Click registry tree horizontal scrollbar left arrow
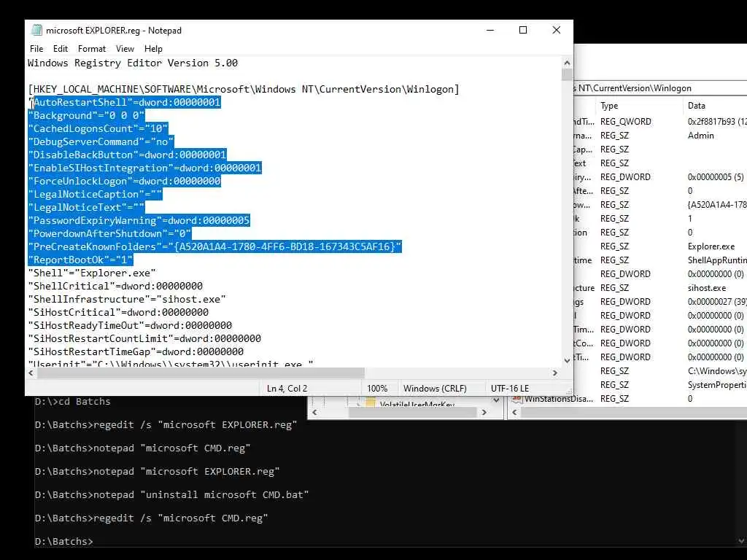Viewport: 747px width, 560px height. [314, 413]
